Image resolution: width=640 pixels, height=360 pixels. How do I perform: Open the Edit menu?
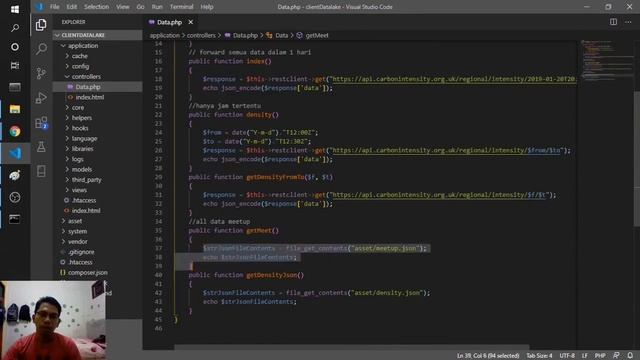71,7
